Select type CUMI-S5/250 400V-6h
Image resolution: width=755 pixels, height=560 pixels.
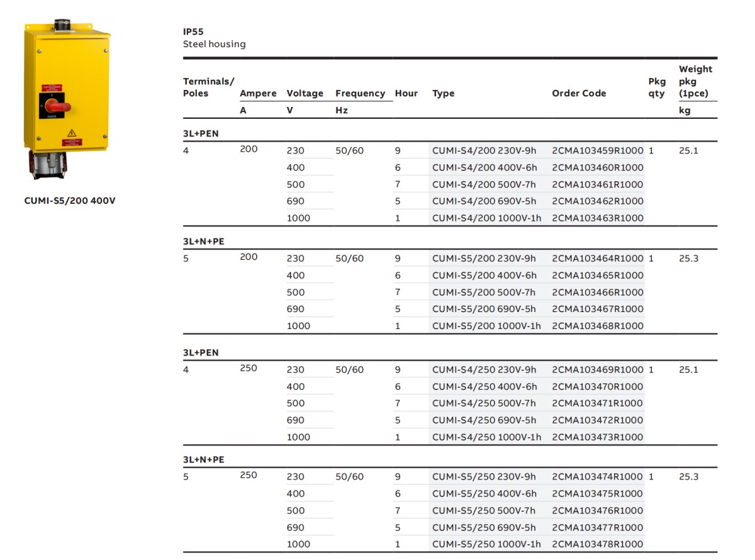[484, 494]
